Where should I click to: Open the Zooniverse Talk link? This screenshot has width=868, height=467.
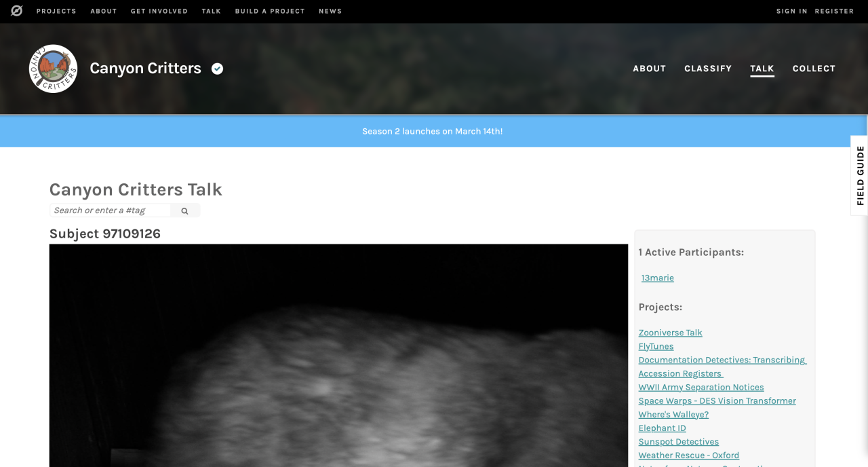670,333
